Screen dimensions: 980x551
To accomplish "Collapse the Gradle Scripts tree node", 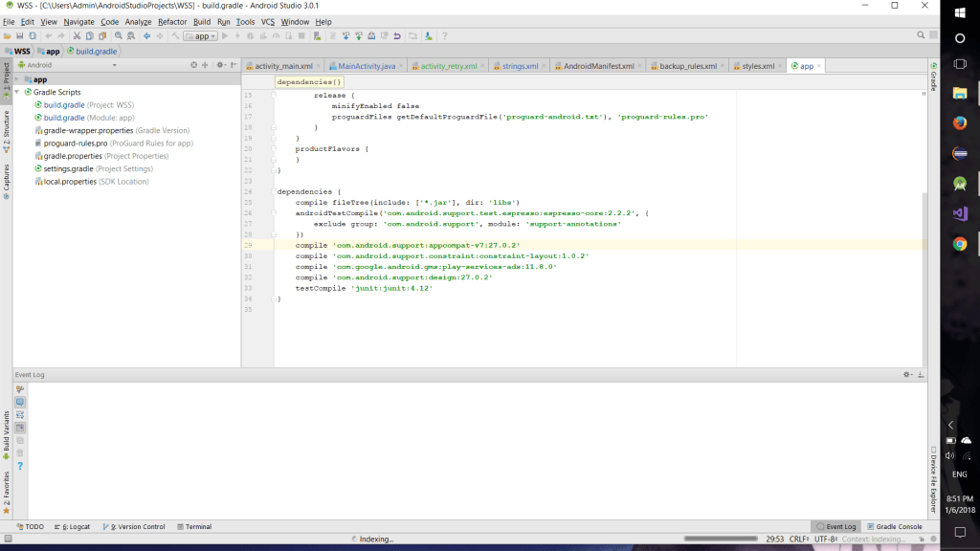I will 18,92.
